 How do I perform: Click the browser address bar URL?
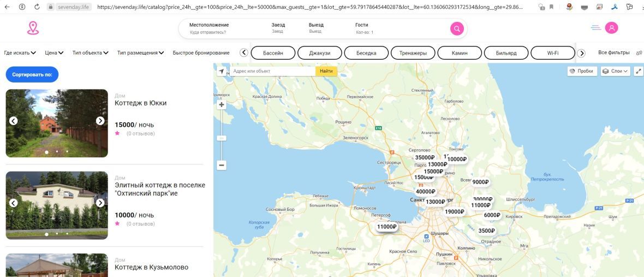click(310, 7)
